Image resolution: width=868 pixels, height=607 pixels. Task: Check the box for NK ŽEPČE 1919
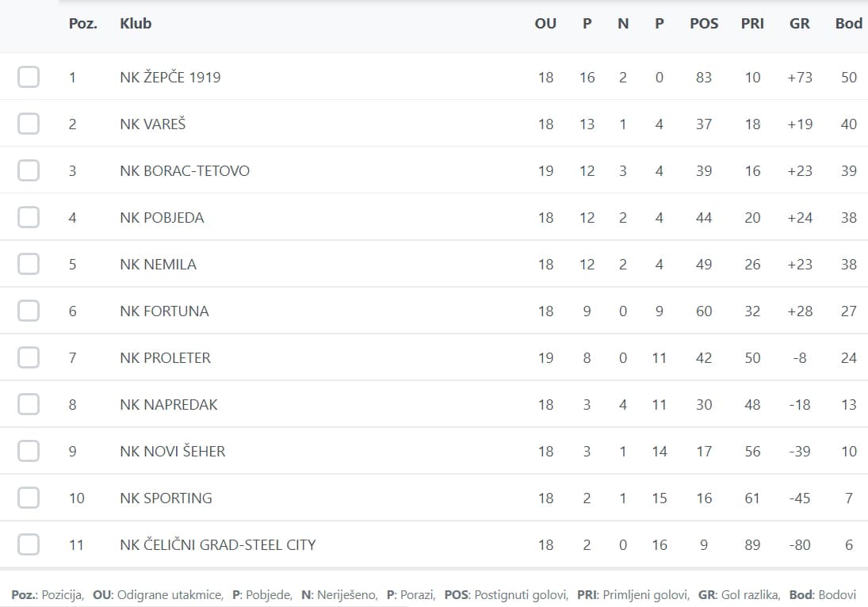(29, 77)
